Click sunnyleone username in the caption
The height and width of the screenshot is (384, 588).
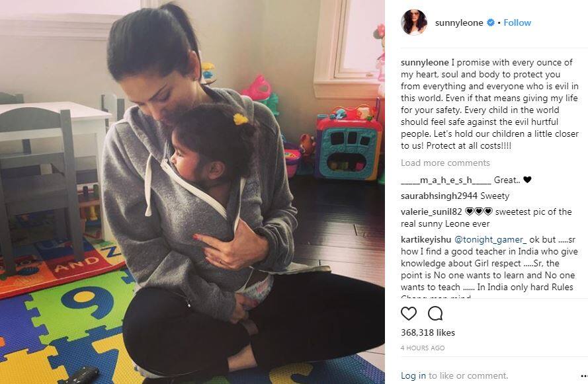(425, 63)
